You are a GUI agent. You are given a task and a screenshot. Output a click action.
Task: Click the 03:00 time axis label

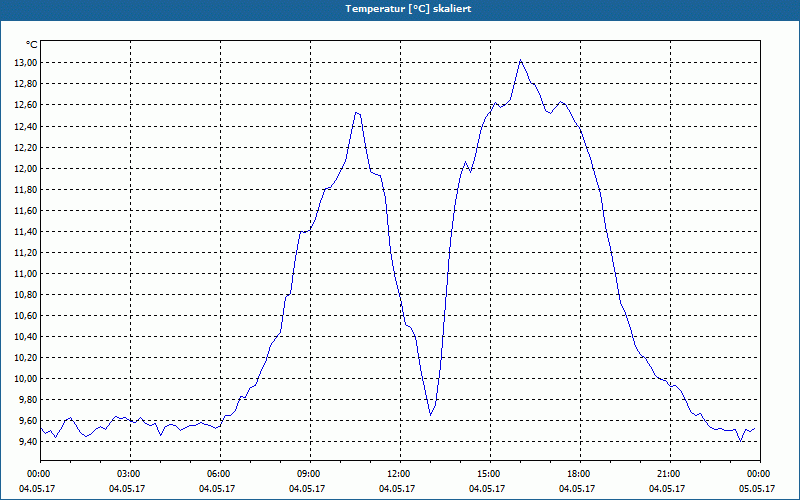[131, 474]
